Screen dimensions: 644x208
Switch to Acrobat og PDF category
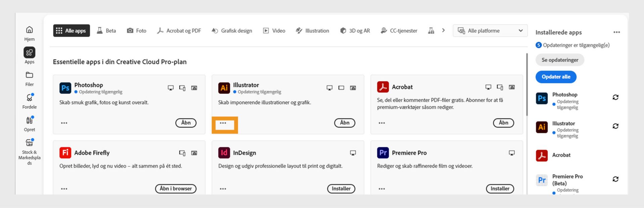[x=179, y=30]
